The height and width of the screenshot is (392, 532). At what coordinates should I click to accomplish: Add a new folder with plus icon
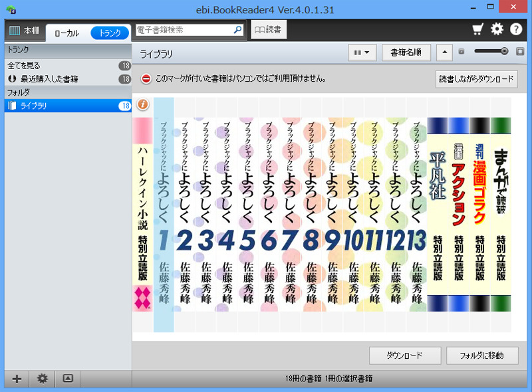pos(17,379)
